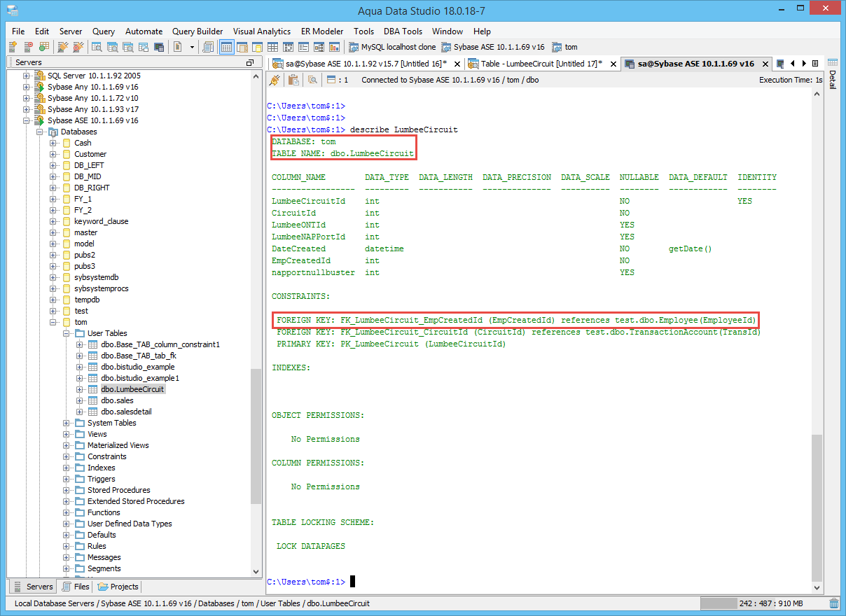Expand the Cash database node

[53, 143]
